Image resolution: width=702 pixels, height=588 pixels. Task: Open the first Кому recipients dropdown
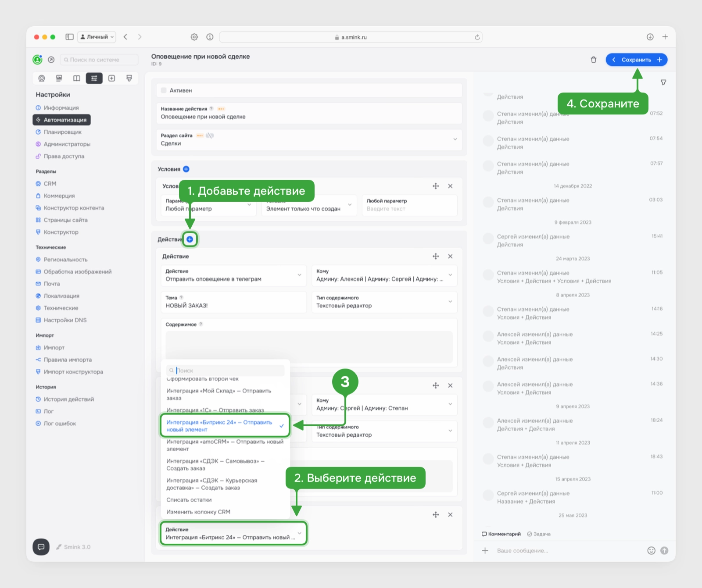385,275
